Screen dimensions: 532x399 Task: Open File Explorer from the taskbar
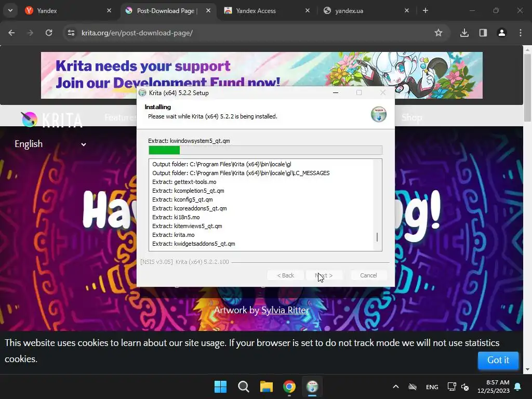coord(267,387)
